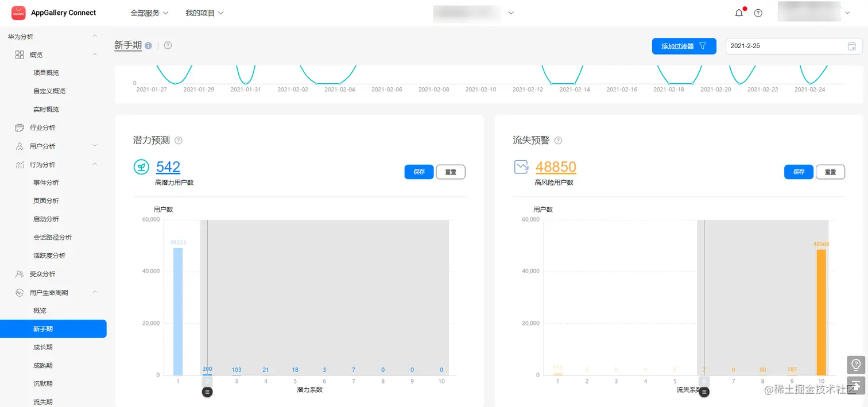Screen dimensions: 868x407
Task: Collapse the 概览 group chevron
Action: point(95,55)
